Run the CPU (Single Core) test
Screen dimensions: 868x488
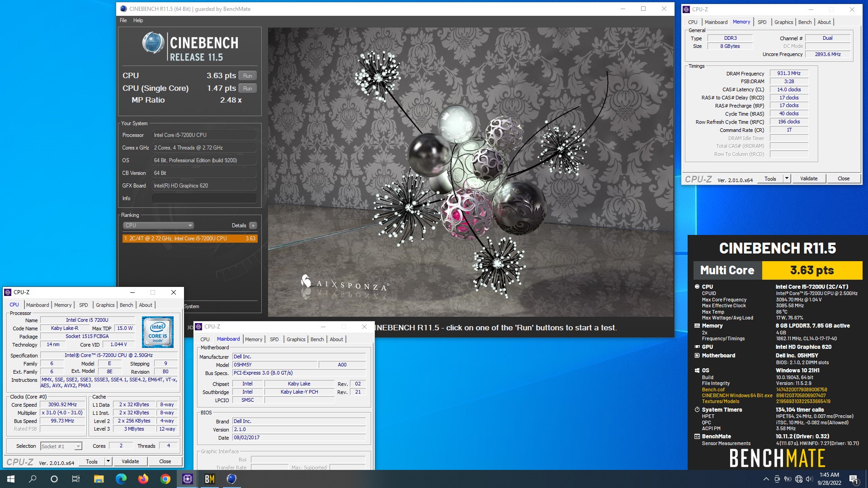click(247, 89)
